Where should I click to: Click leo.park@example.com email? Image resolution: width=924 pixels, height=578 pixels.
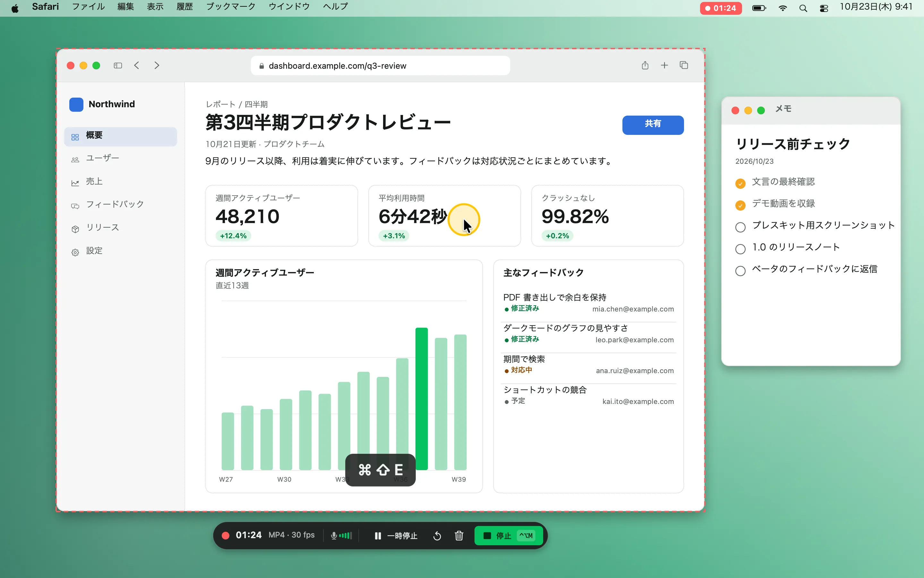click(x=635, y=340)
